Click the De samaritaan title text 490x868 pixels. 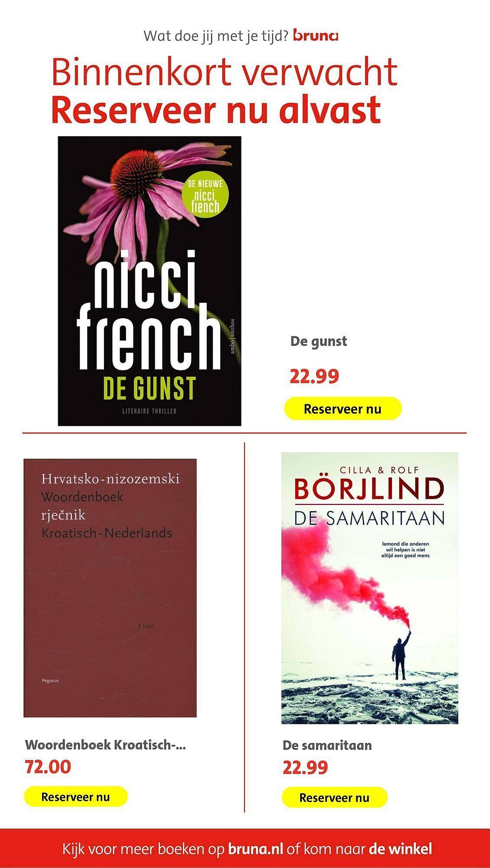pyautogui.click(x=327, y=746)
